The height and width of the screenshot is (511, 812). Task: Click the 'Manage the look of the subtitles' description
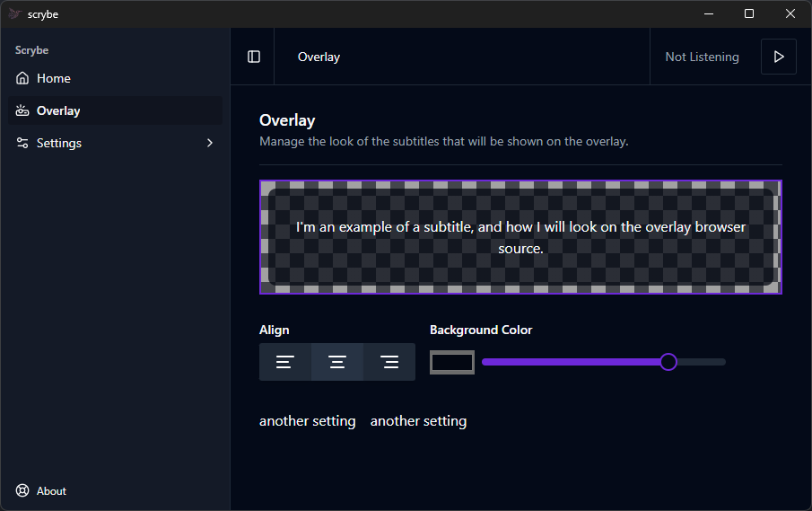tap(444, 142)
